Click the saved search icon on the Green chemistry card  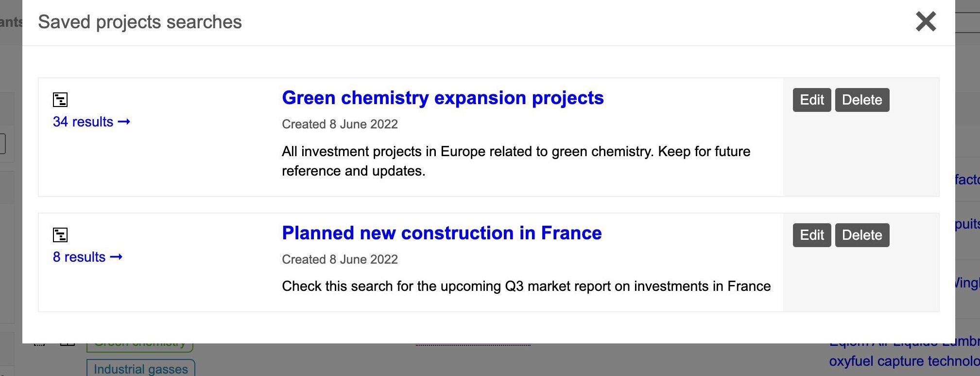coord(60,99)
